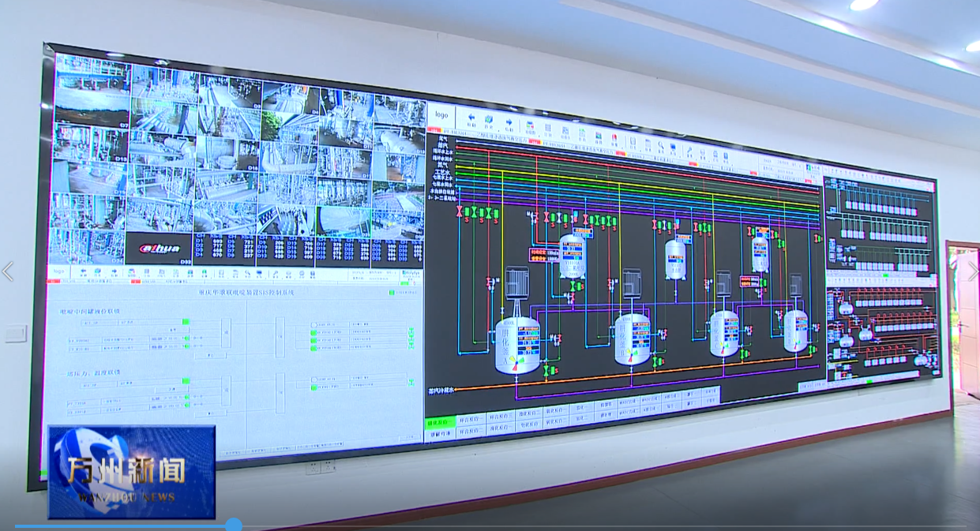The height and width of the screenshot is (531, 980).
Task: Click the forward arrow icon in SCADA toolbar
Action: coord(509,123)
